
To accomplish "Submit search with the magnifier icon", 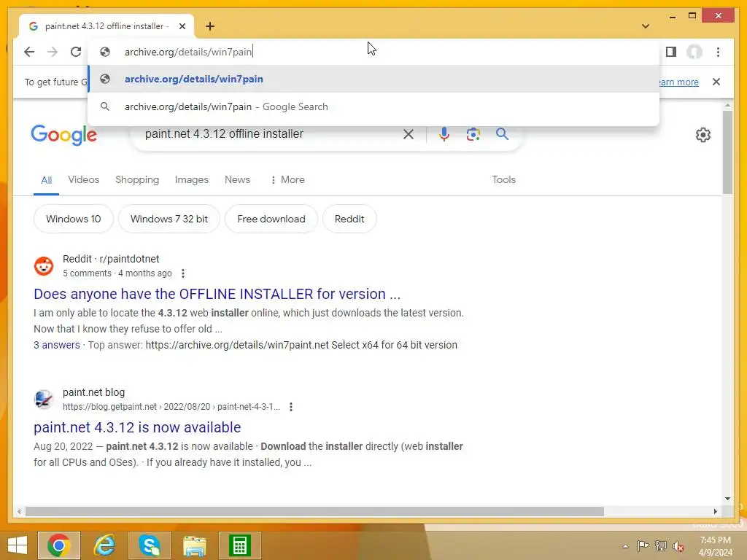I will pos(502,134).
